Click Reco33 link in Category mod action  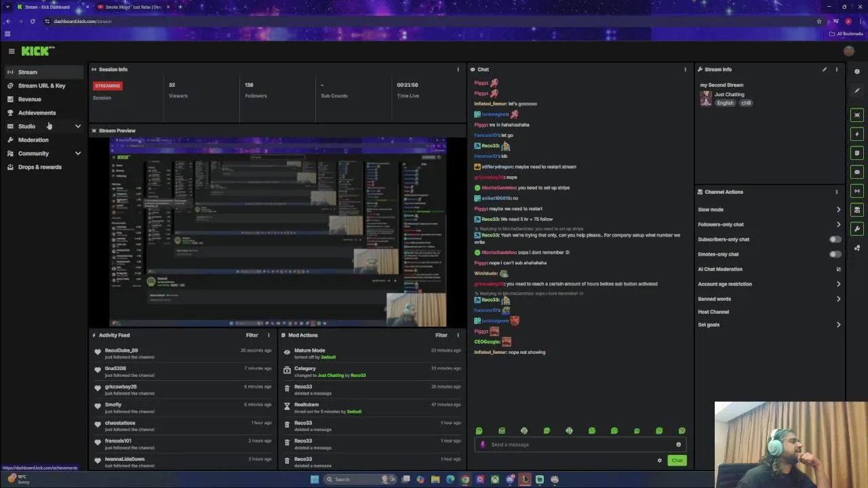358,375
